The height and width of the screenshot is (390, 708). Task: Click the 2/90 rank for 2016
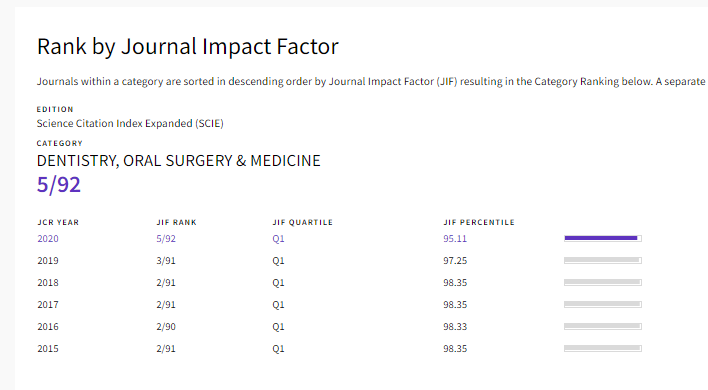[166, 326]
